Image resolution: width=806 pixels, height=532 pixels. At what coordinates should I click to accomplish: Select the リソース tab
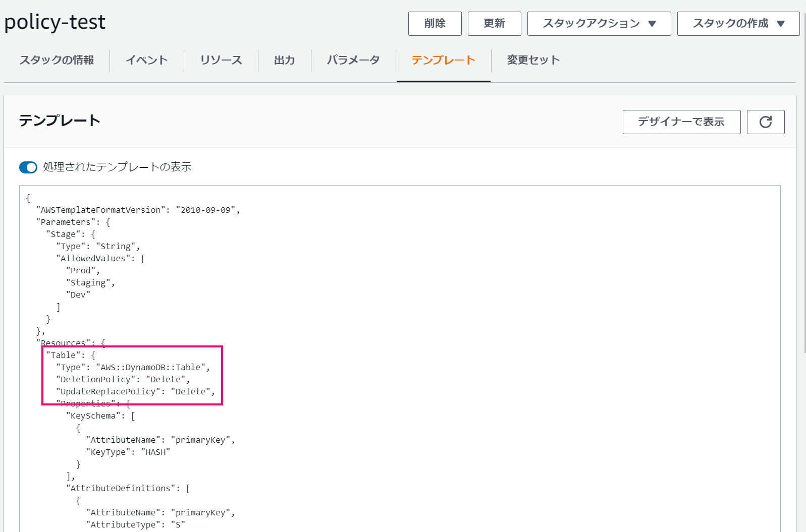pos(221,60)
